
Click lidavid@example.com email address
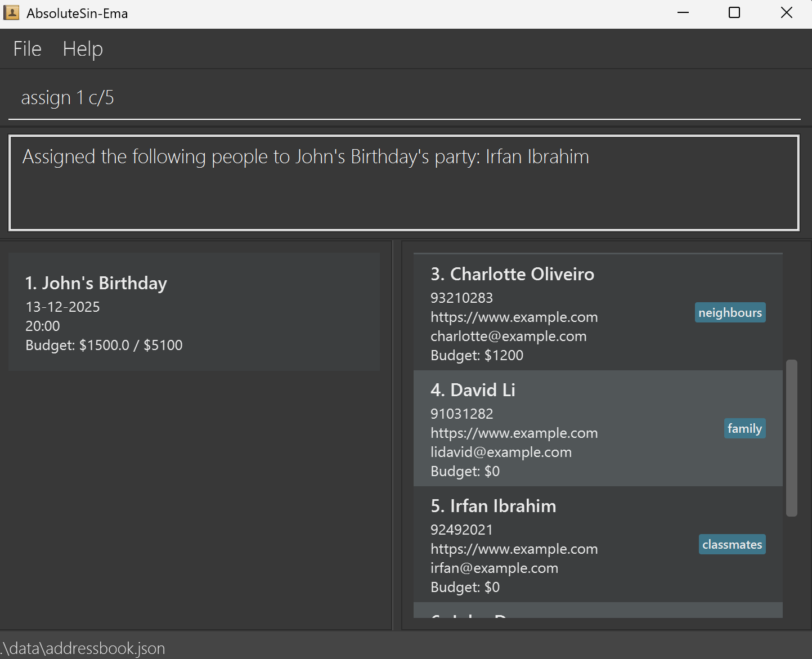point(501,452)
